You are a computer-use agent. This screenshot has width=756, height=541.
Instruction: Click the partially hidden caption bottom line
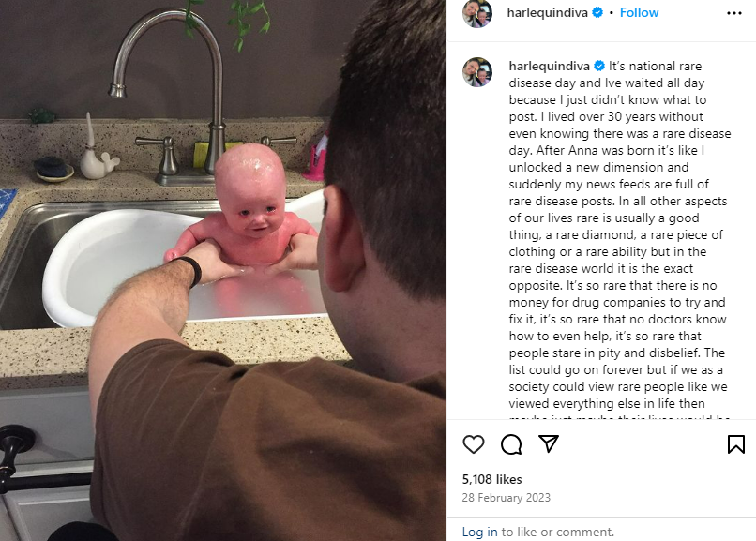tap(620, 416)
